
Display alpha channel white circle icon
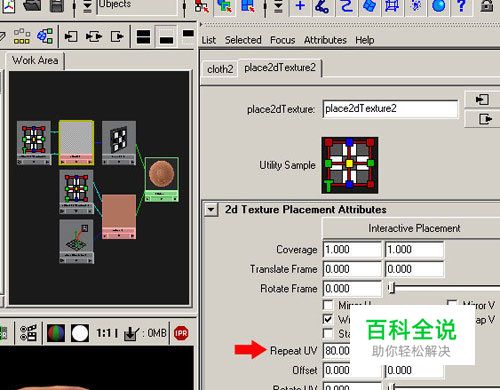80,333
